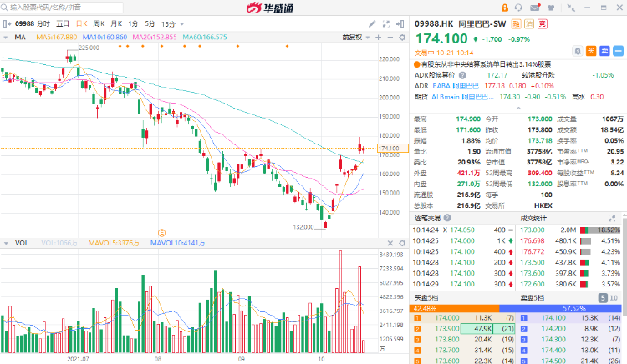This screenshot has height=364, width=627.
Task: Click the 09988.HK stock title
Action: point(434,24)
